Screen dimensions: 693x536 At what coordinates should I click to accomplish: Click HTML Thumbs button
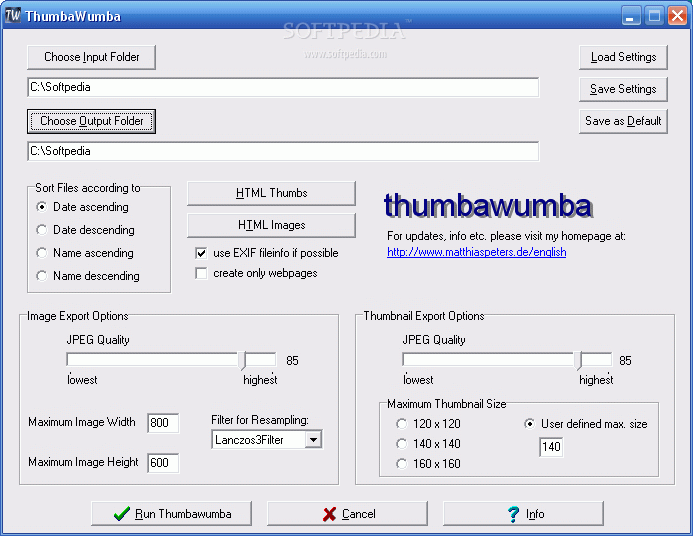pyautogui.click(x=271, y=193)
